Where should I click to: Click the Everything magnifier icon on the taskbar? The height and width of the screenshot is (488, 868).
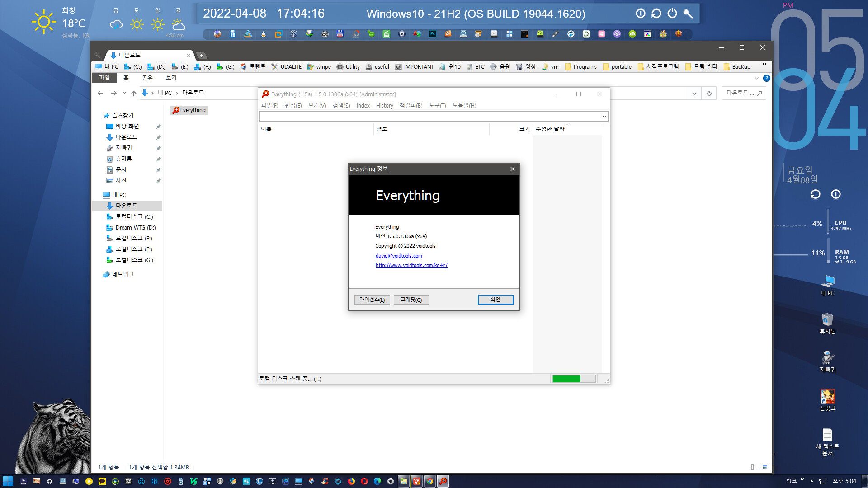coord(443,481)
